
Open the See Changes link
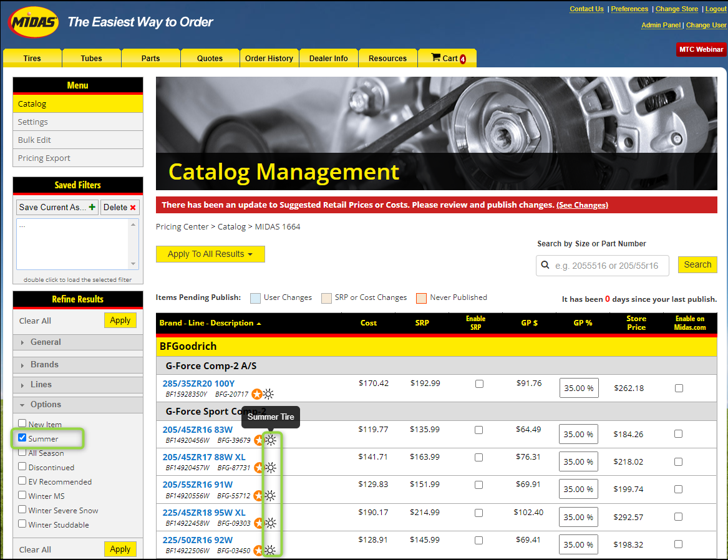coord(582,205)
